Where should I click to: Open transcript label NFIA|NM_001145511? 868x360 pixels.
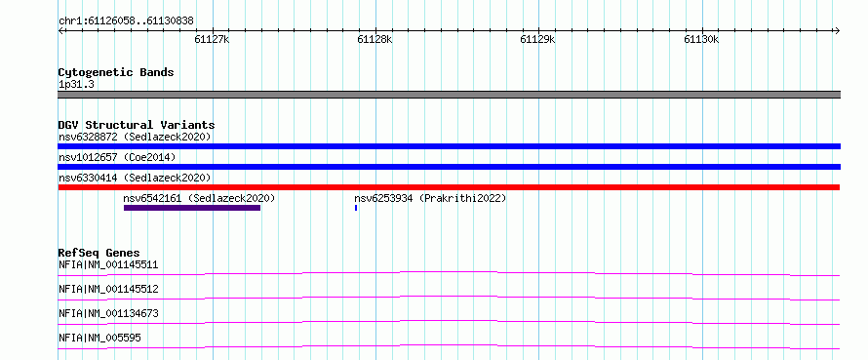pyautogui.click(x=108, y=264)
